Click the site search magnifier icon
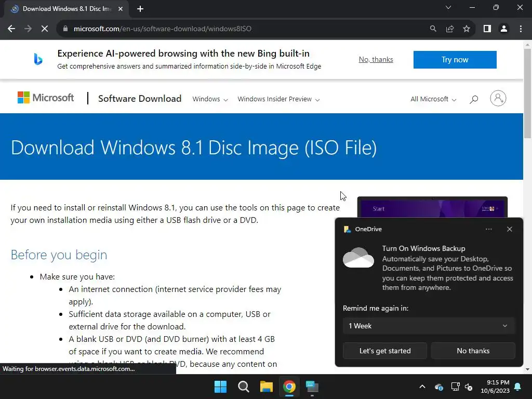 [474, 99]
